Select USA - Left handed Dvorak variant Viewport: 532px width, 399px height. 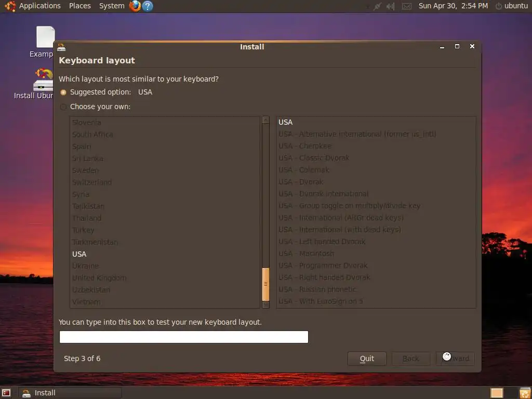376,242
